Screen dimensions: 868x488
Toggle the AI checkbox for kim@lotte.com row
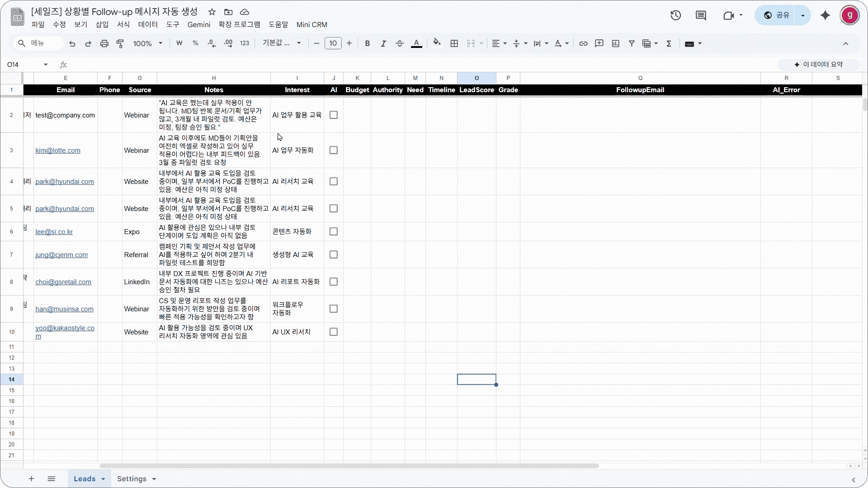tap(334, 150)
